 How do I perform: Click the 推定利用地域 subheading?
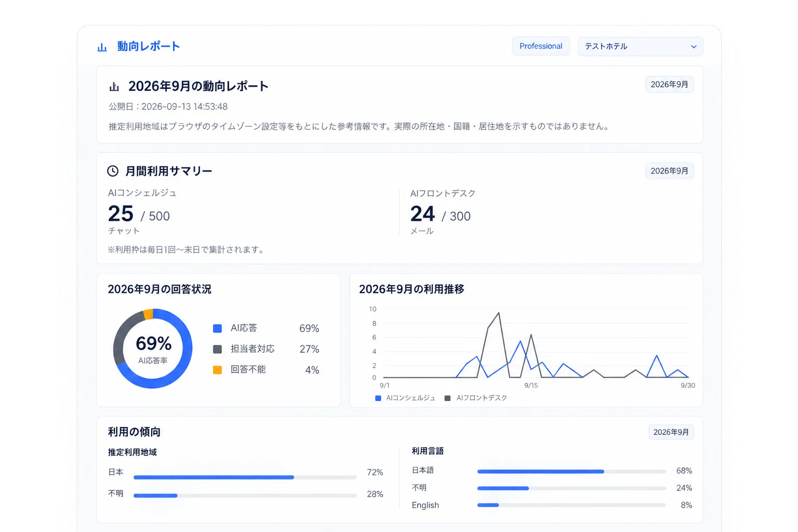pyautogui.click(x=132, y=453)
